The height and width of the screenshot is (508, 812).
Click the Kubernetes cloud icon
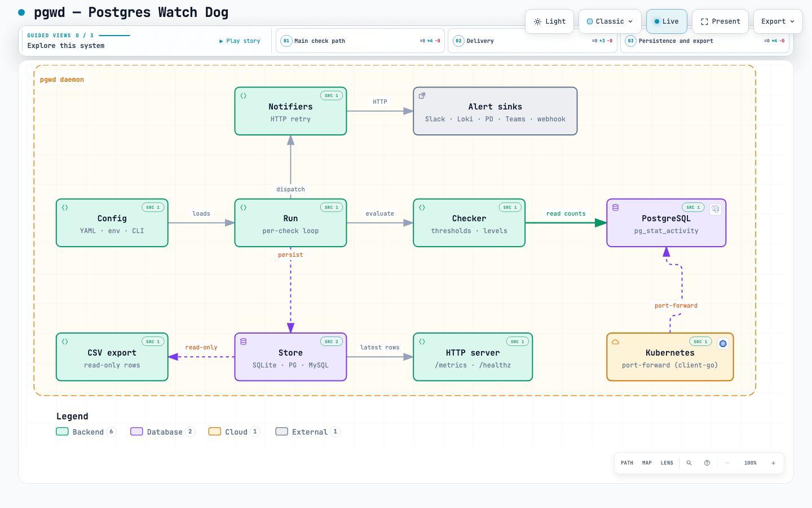point(616,342)
